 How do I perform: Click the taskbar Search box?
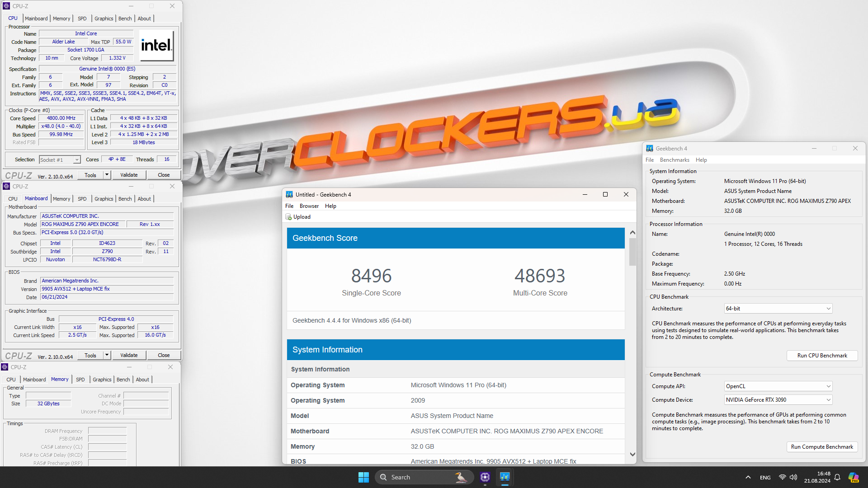(424, 477)
